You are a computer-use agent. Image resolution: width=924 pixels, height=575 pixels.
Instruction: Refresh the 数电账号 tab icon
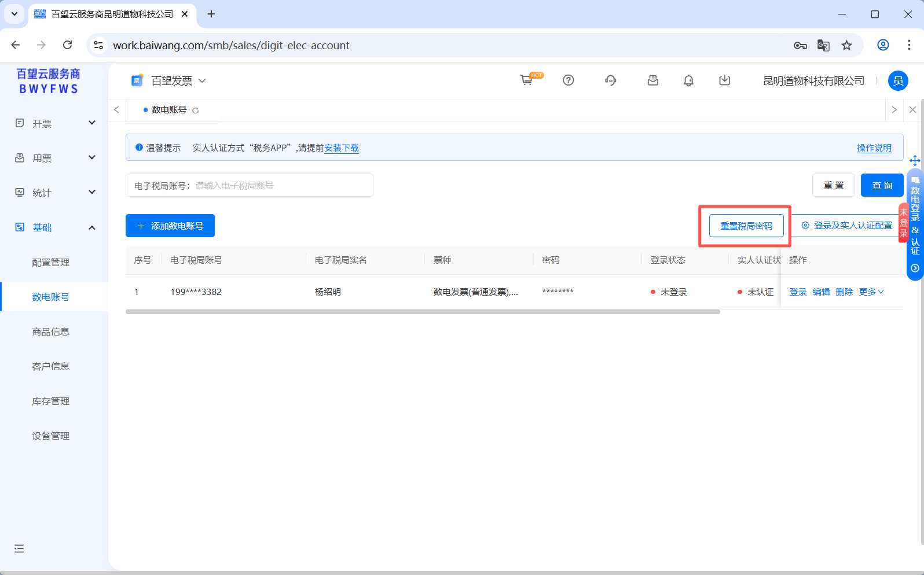[196, 110]
